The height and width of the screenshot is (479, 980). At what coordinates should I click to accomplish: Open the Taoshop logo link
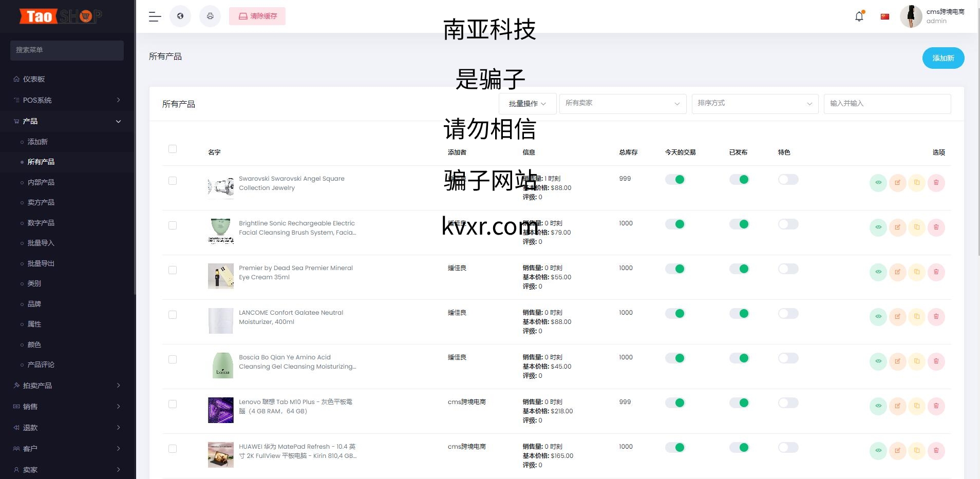click(x=61, y=16)
